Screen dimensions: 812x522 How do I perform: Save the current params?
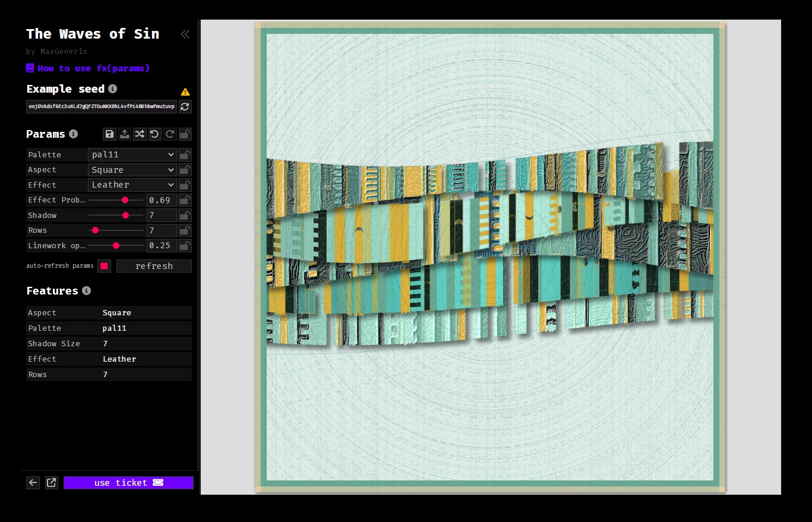[109, 134]
